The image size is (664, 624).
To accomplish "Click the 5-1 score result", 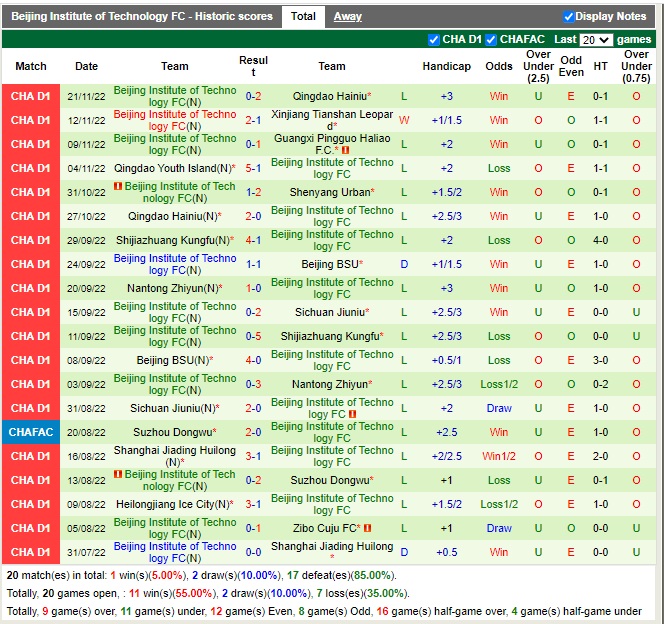I will click(253, 168).
